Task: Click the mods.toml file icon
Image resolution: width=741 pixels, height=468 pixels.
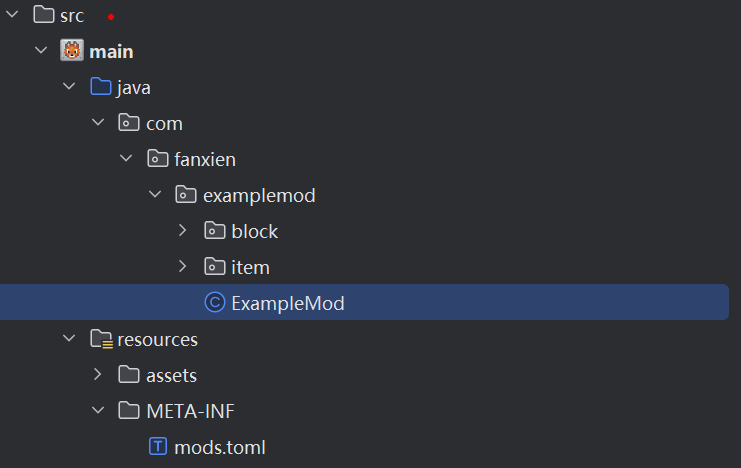Action: coord(157,447)
